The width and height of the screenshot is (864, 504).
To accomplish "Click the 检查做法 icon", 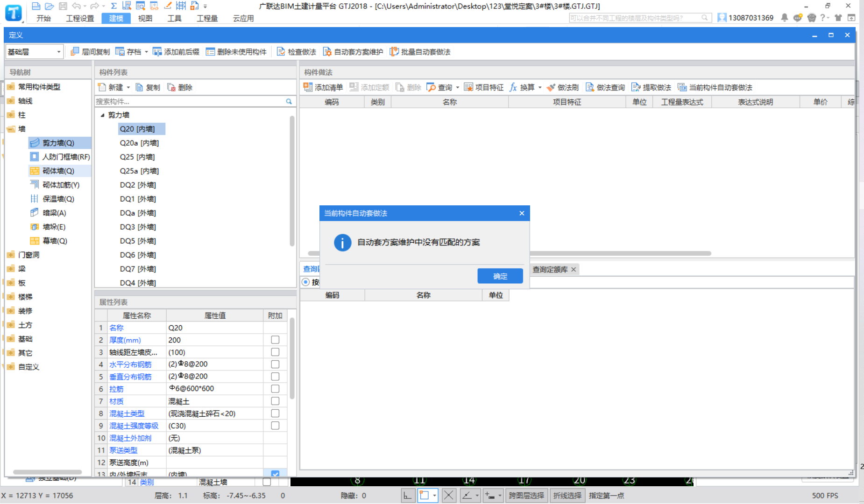I will [281, 52].
